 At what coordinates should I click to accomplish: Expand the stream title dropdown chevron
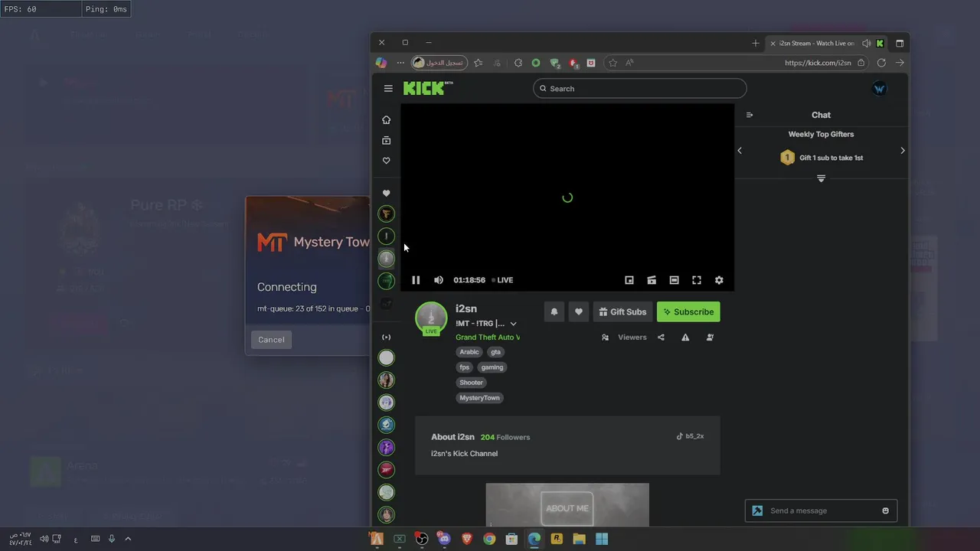point(513,324)
